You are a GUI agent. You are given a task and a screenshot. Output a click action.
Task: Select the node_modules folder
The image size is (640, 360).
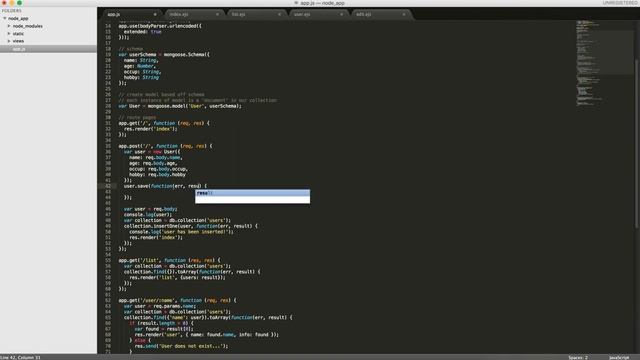(x=27, y=26)
